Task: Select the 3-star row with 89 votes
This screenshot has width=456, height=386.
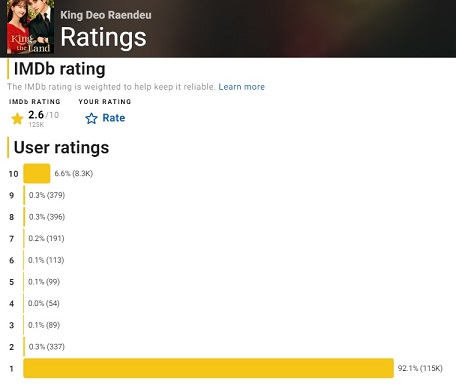Action: [x=35, y=325]
